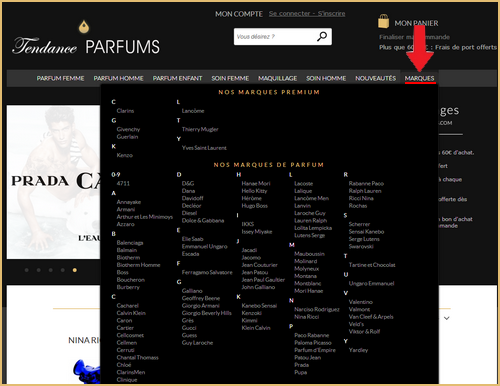Choose the Mauboussin brand link
The width and height of the screenshot is (500, 386).
tap(309, 254)
